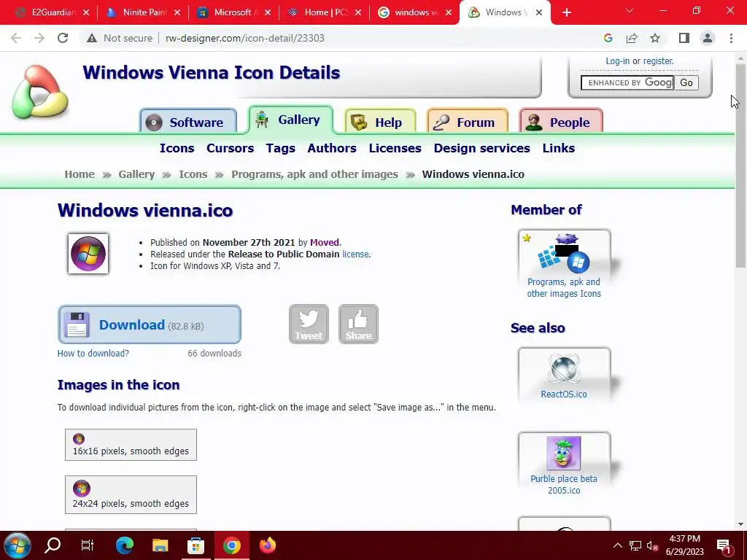Click the Go search button
The image size is (747, 560).
[x=686, y=83]
